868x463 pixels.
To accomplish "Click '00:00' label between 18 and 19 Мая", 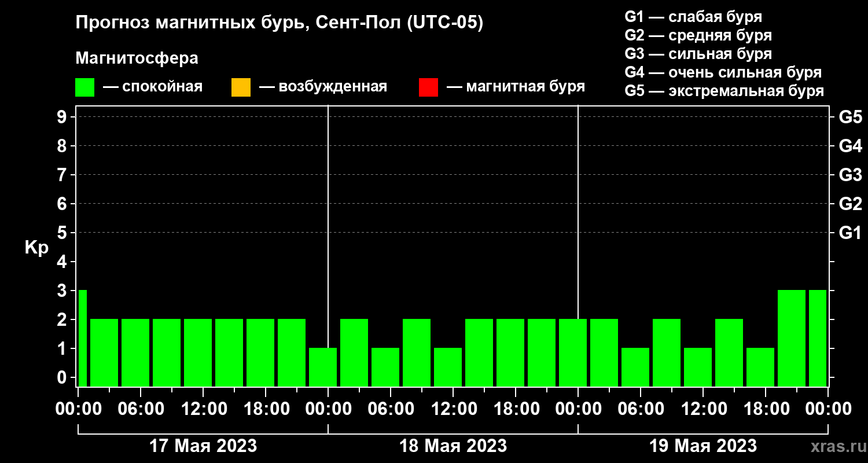I will [x=578, y=409].
